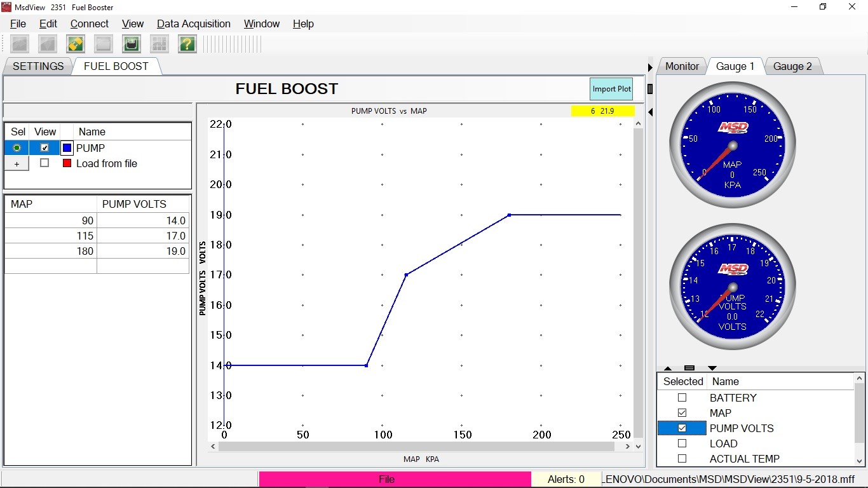
Task: Collapse panel with the right-pointing splitter arrow
Action: pos(650,67)
